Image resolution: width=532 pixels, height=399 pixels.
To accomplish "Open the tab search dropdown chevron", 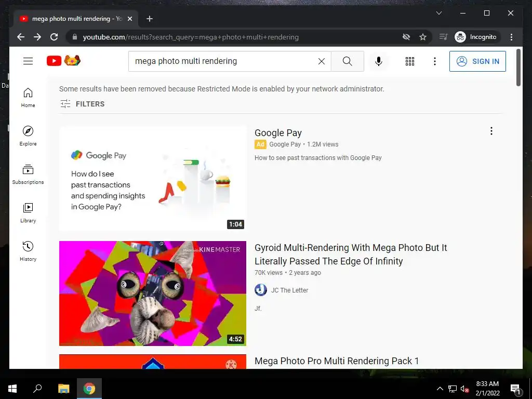I will (438, 13).
